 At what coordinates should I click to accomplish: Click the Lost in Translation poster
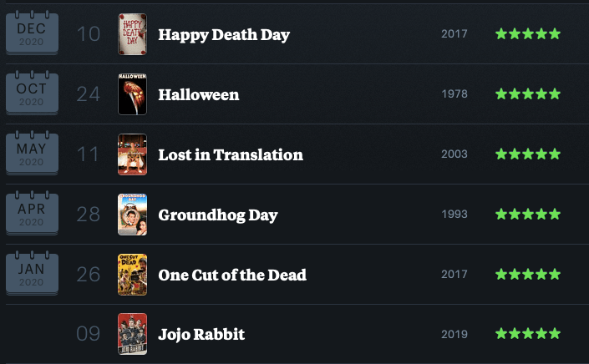132,154
